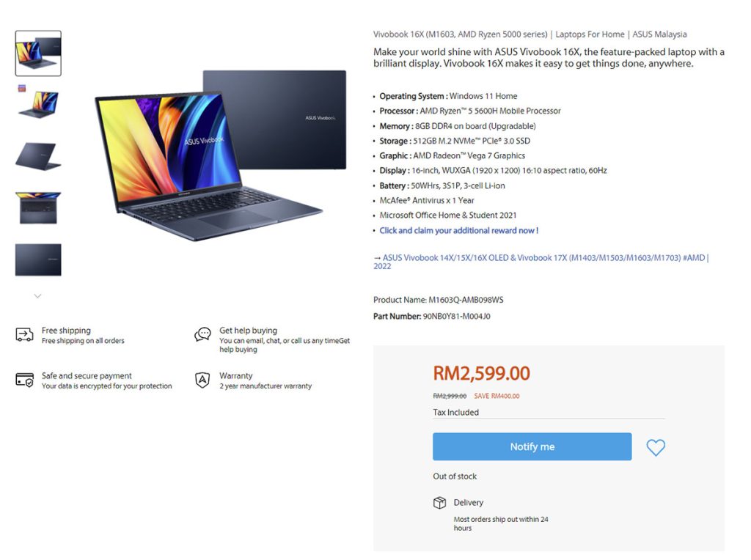Click the Vivobook 16X page title text

tap(530, 34)
